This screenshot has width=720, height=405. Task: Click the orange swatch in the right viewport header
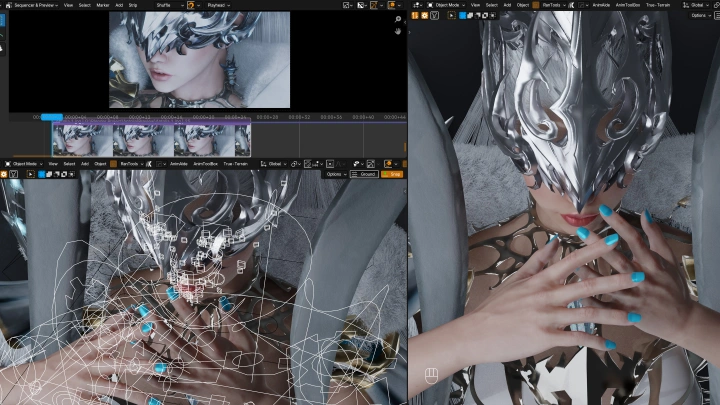[535, 5]
